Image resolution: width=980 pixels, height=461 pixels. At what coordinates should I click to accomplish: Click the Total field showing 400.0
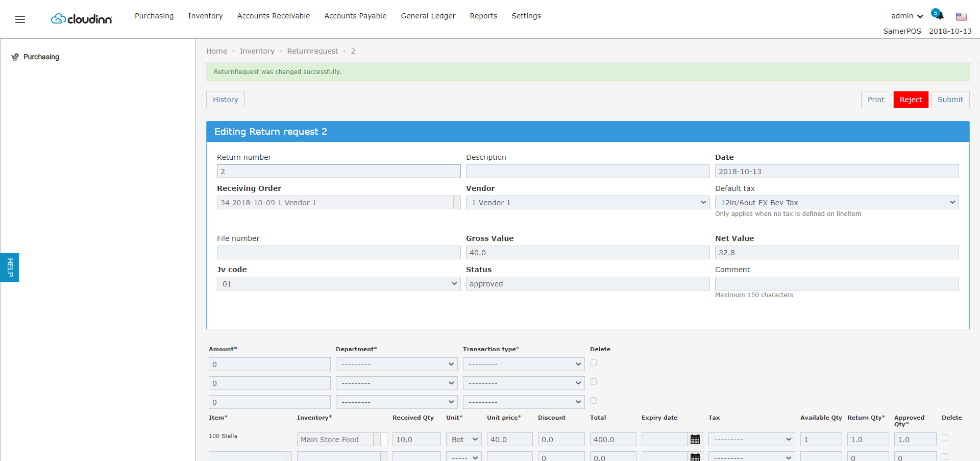point(613,440)
